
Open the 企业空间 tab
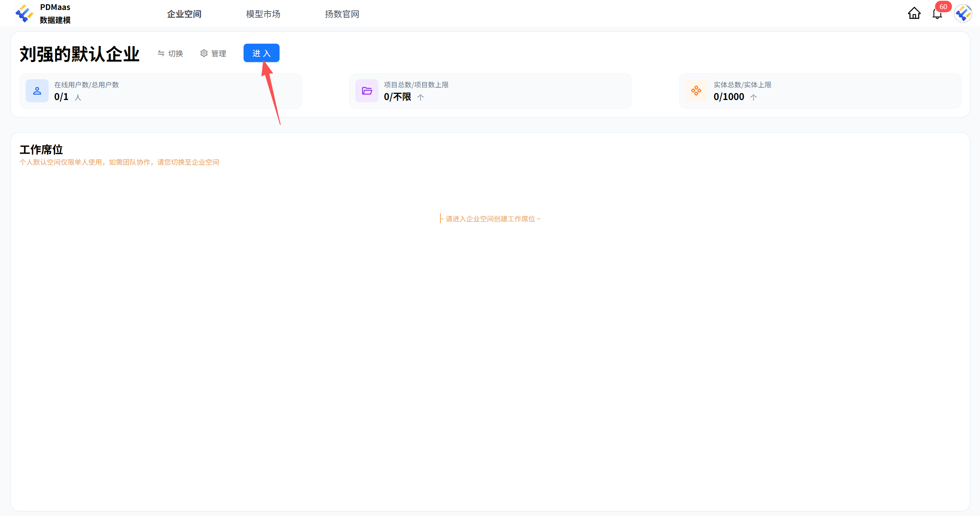[184, 14]
